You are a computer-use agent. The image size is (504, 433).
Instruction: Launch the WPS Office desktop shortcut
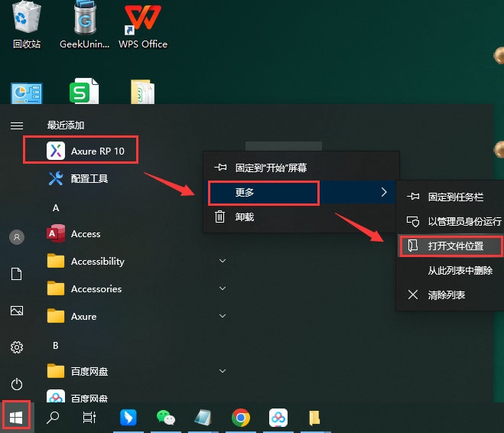pos(143,25)
